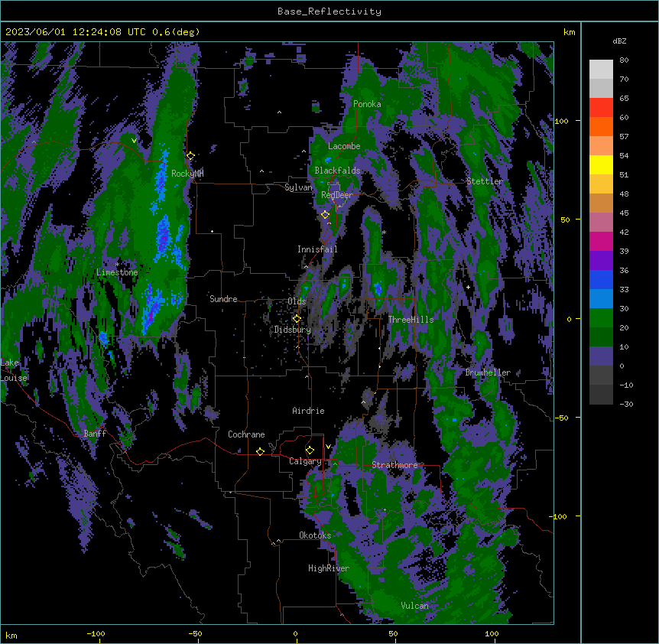The image size is (659, 644).
Task: Select the Calgary city label
Action: click(305, 461)
